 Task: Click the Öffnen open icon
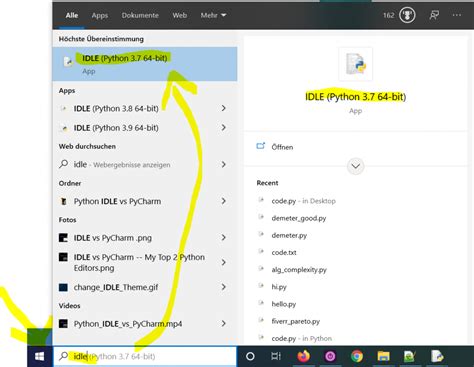[261, 146]
